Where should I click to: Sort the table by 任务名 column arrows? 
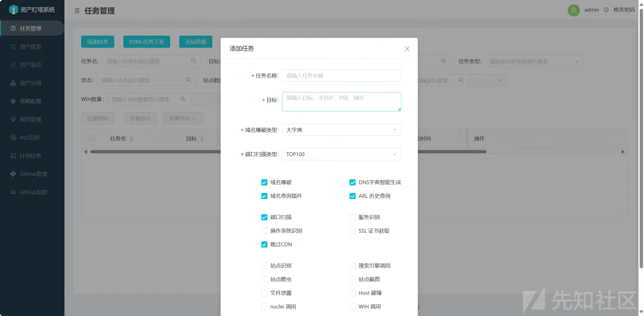(x=131, y=139)
